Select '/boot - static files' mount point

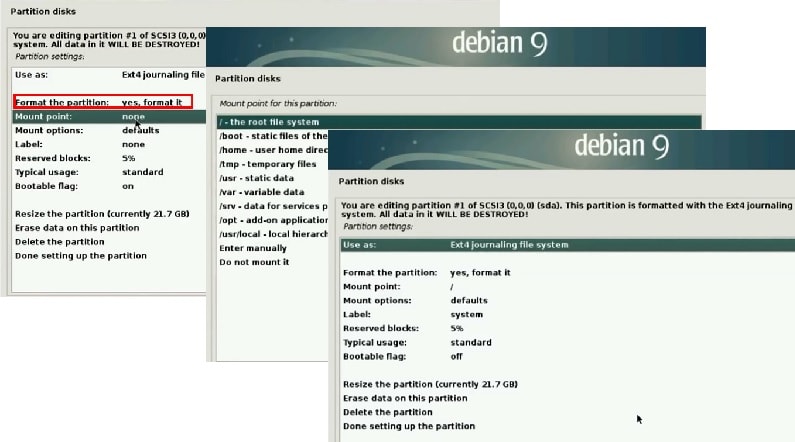(273, 136)
